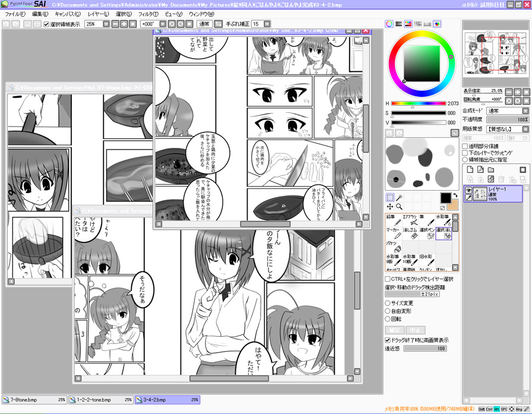Image resolution: width=532 pixels, height=414 pixels.
Task: Select the サイズ変更 radio button
Action: 388,303
